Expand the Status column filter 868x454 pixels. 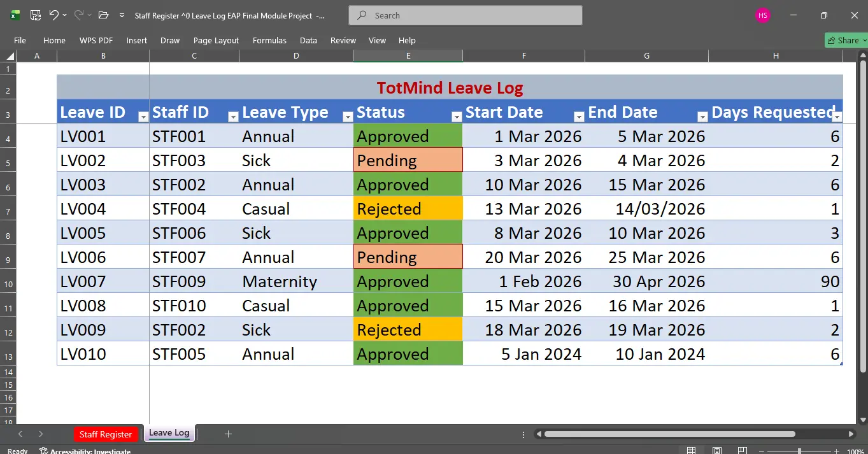click(x=457, y=117)
